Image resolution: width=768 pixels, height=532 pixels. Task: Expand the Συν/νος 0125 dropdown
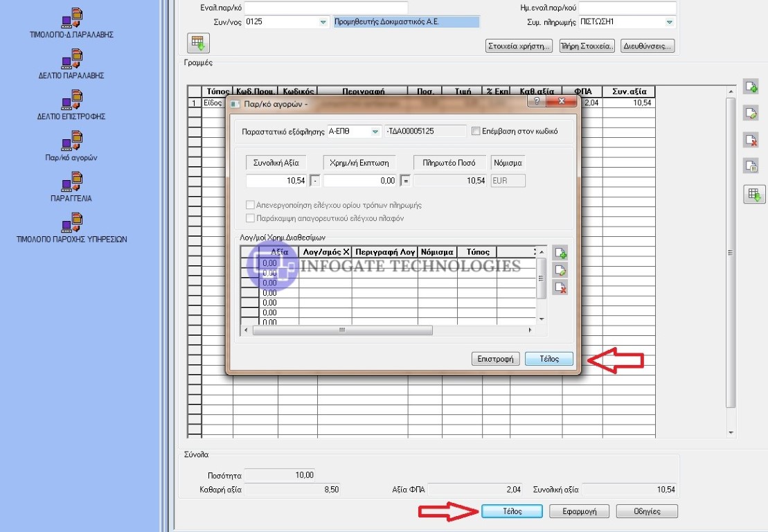coord(323,22)
